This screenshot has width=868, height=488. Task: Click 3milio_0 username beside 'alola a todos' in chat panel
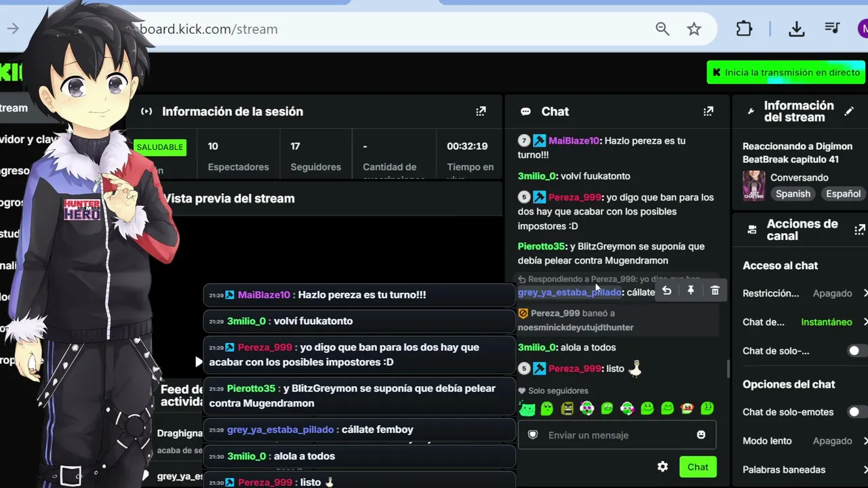click(x=538, y=348)
